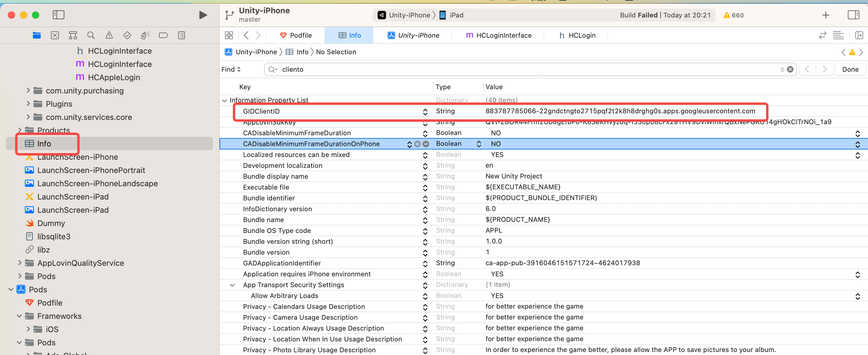Select the libsqlite3 item
Image resolution: width=868 pixels, height=355 pixels.
coord(54,237)
